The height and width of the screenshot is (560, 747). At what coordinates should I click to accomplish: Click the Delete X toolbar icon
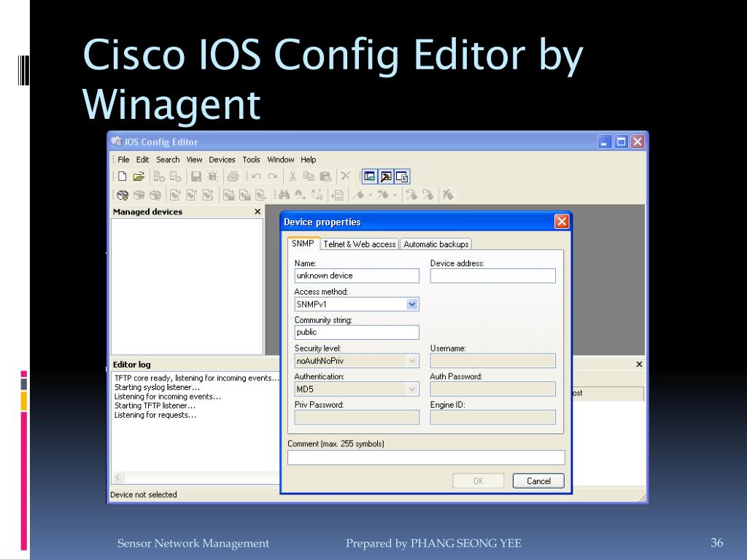click(x=345, y=176)
